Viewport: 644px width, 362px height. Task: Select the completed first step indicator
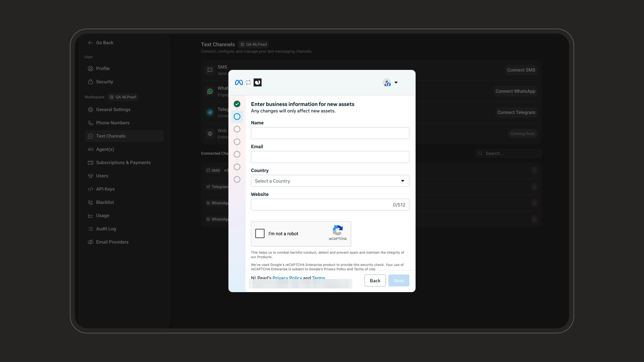coord(237,104)
